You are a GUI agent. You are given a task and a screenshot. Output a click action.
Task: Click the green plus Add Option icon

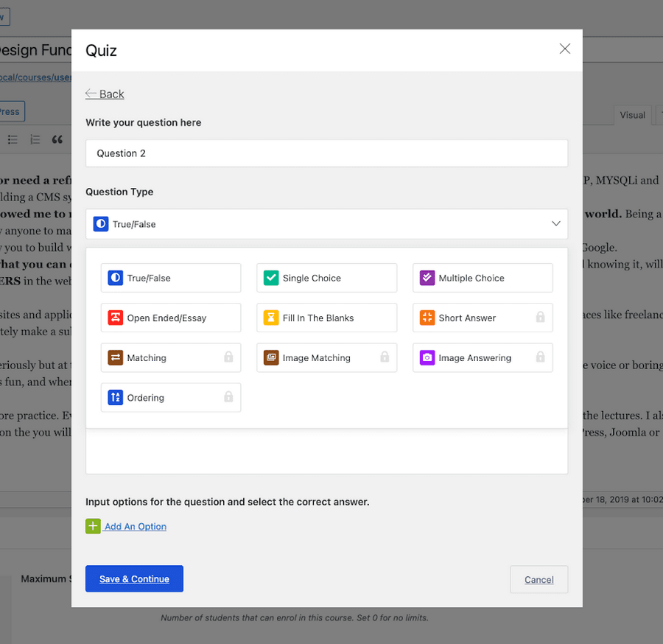[93, 526]
